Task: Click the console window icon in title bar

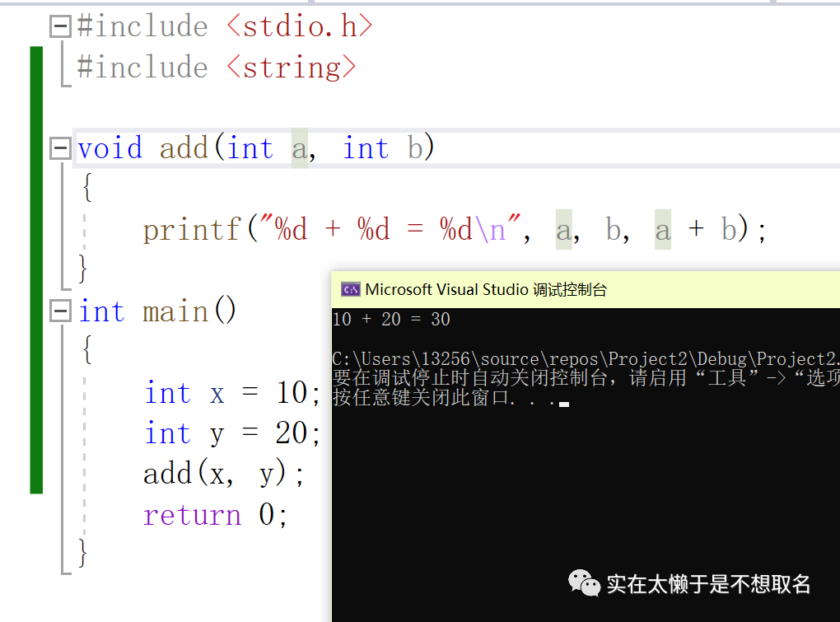Action: pyautogui.click(x=350, y=289)
